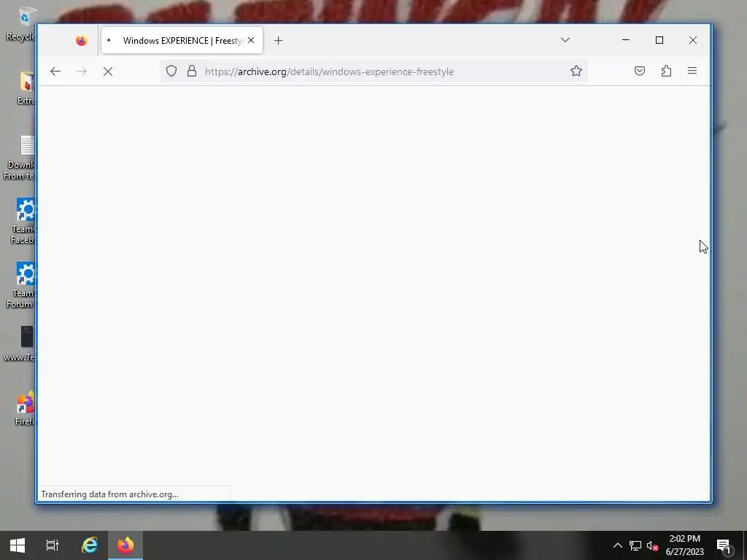
Task: Select the Windows EXPERIENCE tab
Action: pyautogui.click(x=182, y=41)
